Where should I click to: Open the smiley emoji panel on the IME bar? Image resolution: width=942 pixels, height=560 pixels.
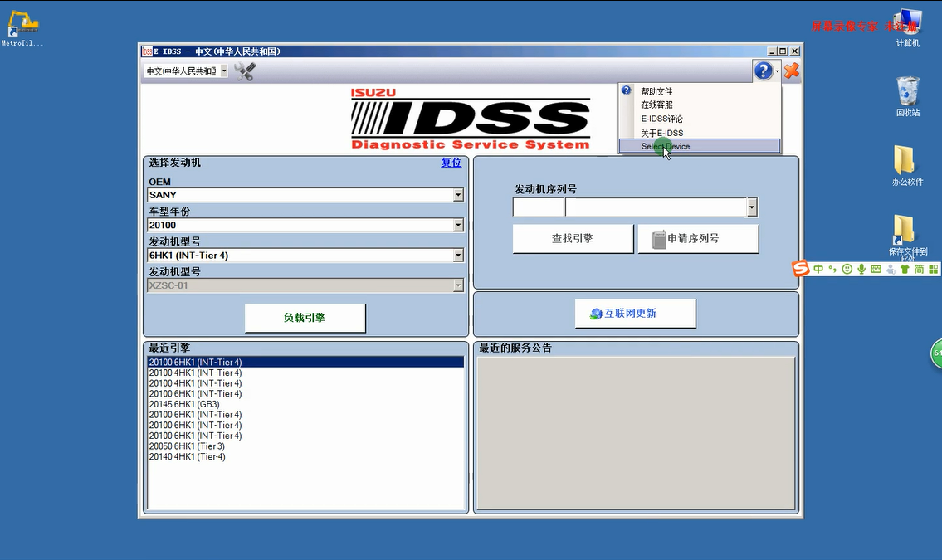click(x=847, y=269)
